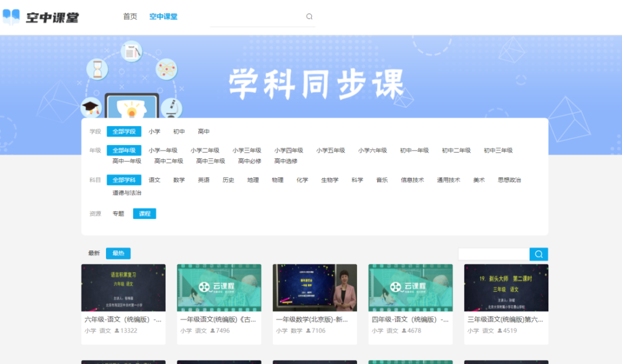This screenshot has width=622, height=364.
Task: Select 道德与法治 subject
Action: pos(127,193)
